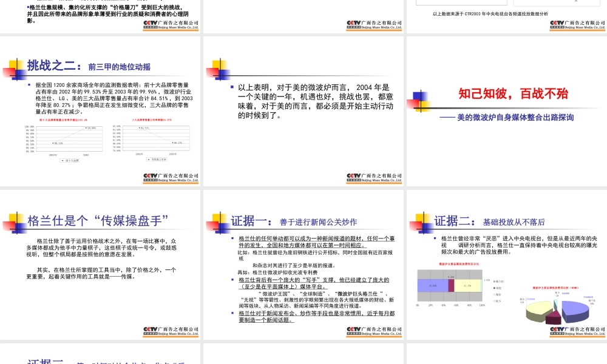Viewport: 607px width, 364px height.
Task: Click the underlined text 格兰仕的任何举动都可以成为一种新闻报道的题材
Action: click(x=317, y=242)
